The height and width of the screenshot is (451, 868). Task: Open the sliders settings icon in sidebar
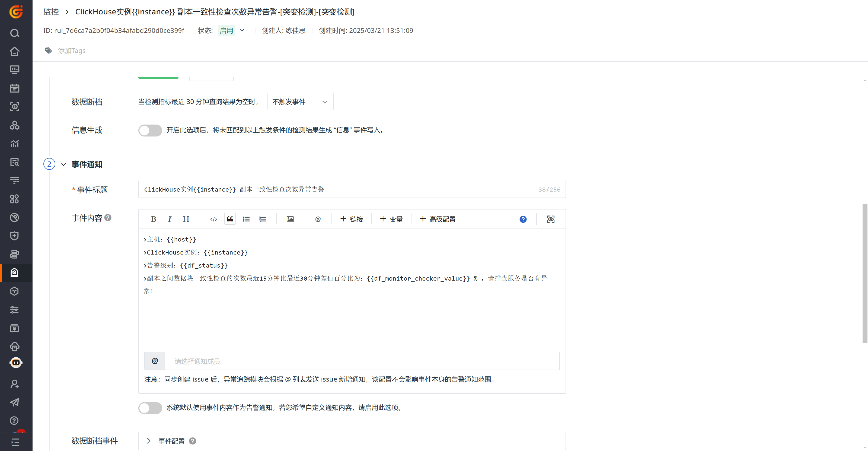pos(14,309)
